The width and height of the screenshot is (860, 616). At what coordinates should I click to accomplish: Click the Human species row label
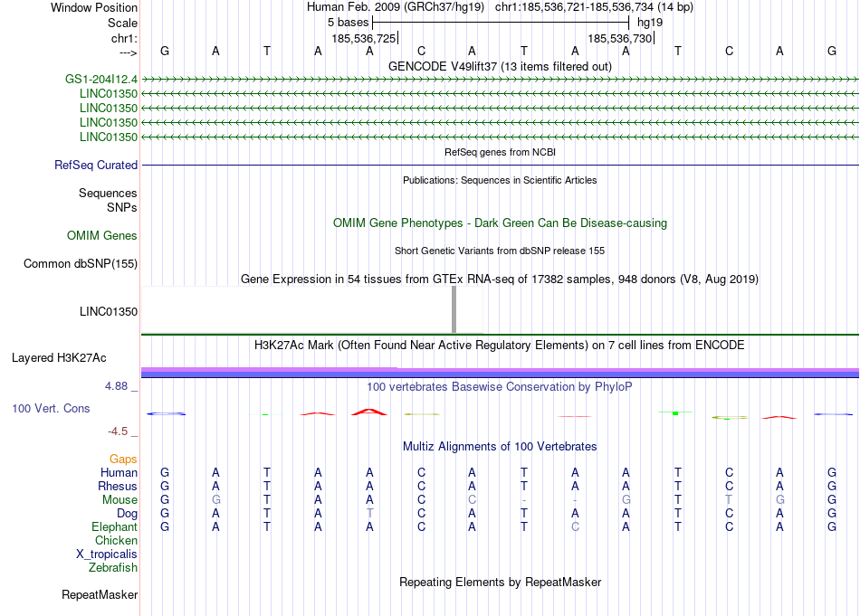point(119,472)
